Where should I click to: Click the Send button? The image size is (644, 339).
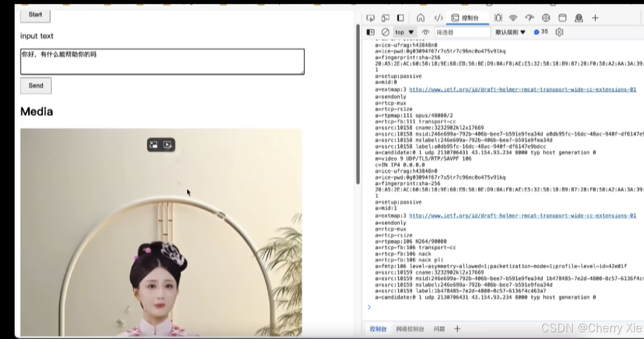(36, 85)
